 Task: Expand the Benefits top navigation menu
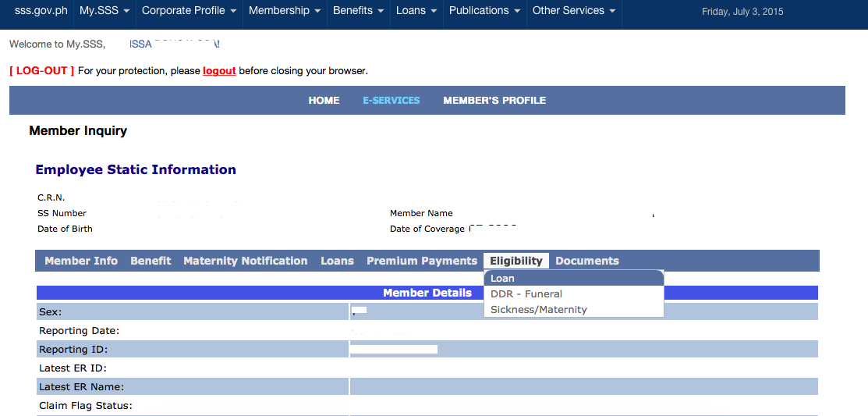(358, 11)
